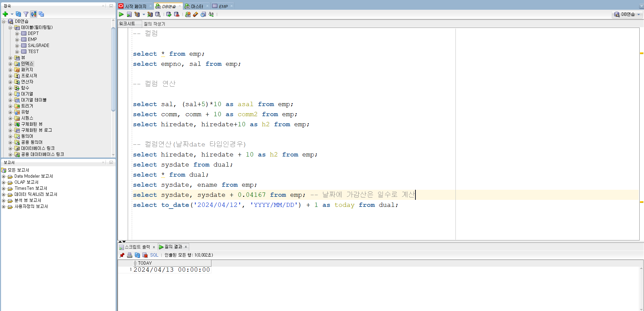The height and width of the screenshot is (311, 644).
Task: Click the SQL Tuning Advisor icon
Action: point(158,14)
